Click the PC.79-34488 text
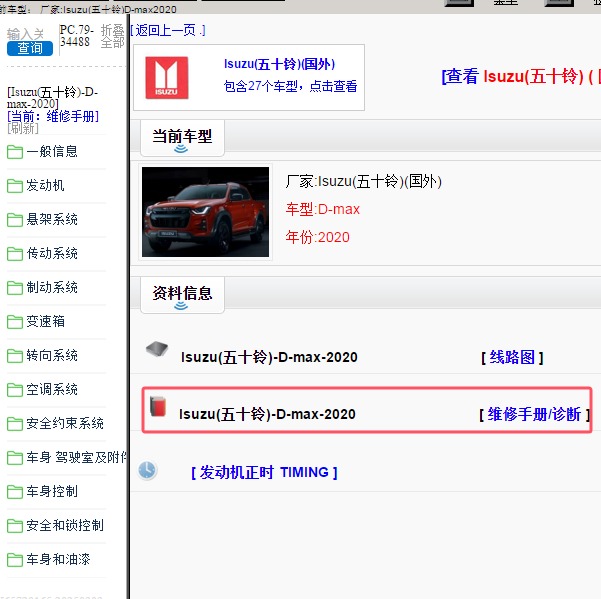This screenshot has height=599, width=601. click(77, 36)
